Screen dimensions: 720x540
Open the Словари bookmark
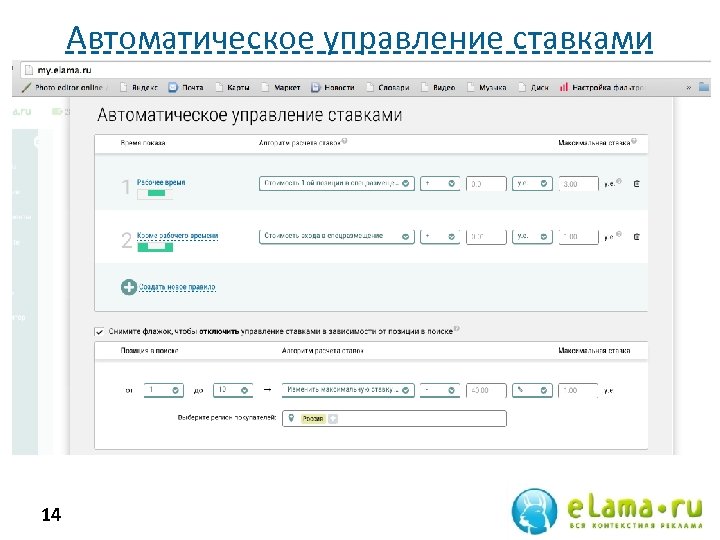point(388,87)
